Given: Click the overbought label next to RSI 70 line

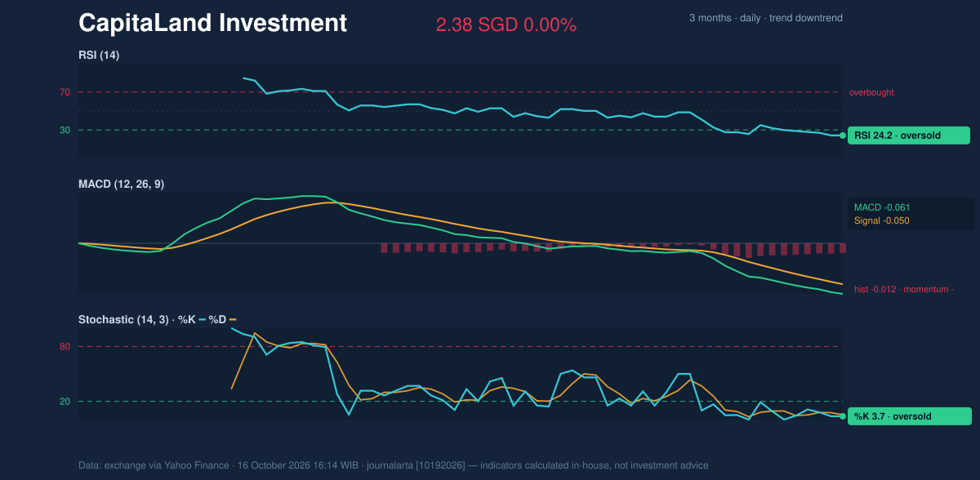Looking at the screenshot, I should point(871,92).
